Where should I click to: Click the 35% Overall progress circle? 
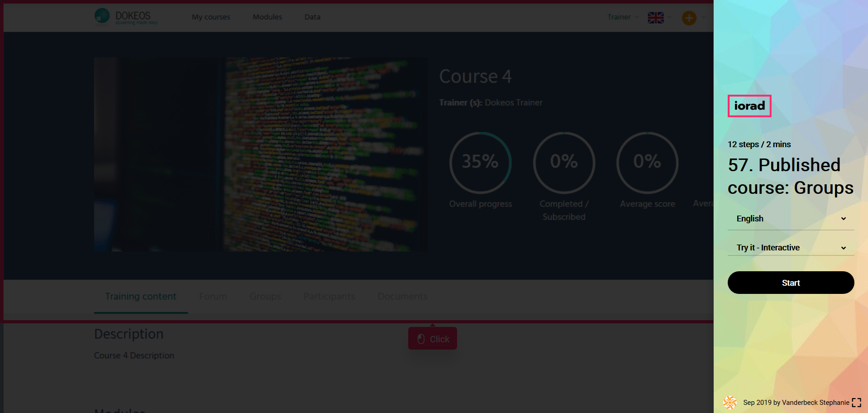(480, 163)
